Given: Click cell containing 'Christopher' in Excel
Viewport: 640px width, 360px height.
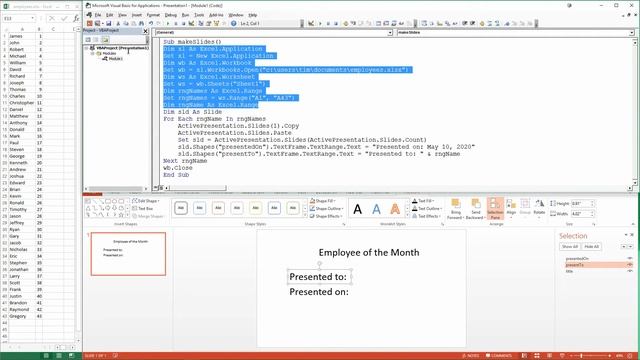Looking at the screenshot, I should coord(22,103).
